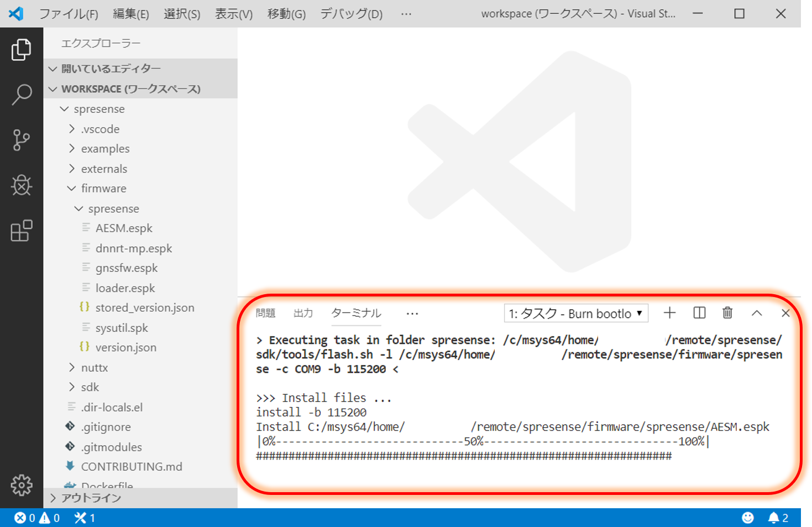Click the running tasks indicator in status bar
812x527 pixels.
(x=83, y=518)
